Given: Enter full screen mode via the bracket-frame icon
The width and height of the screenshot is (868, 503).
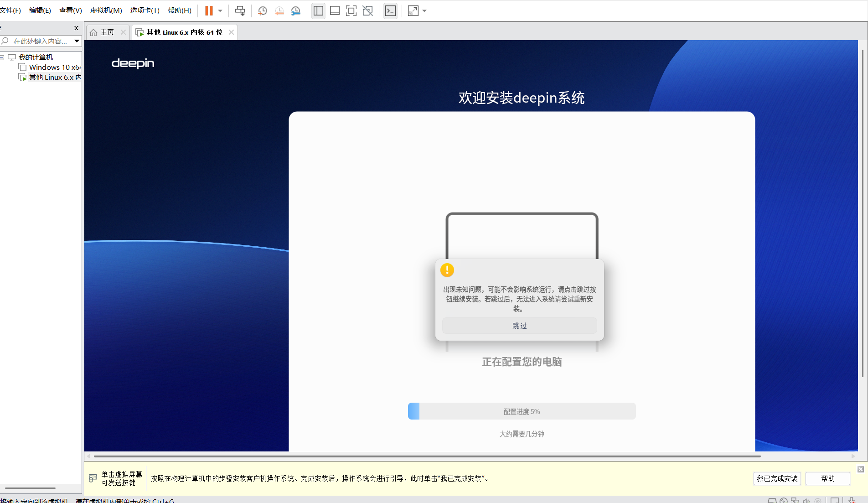Looking at the screenshot, I should (x=351, y=10).
